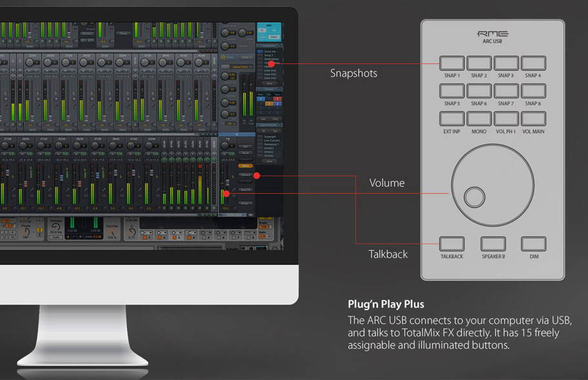Open the filter type dropdown for EQ band 3
Viewport: 588px width, 380px height.
click(176, 233)
